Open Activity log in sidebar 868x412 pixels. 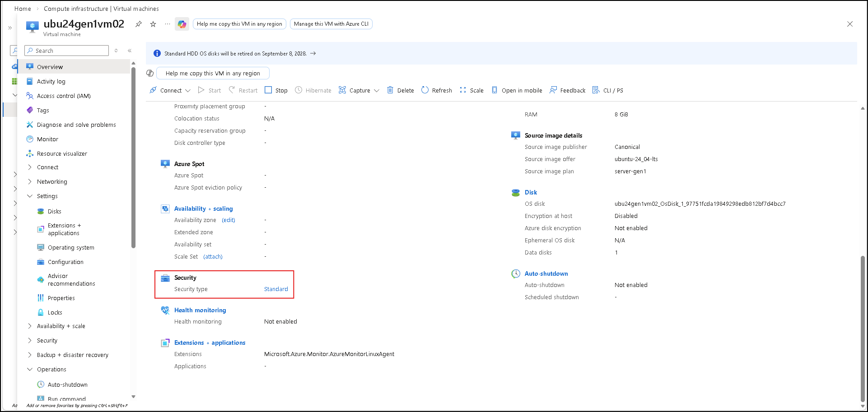[51, 82]
